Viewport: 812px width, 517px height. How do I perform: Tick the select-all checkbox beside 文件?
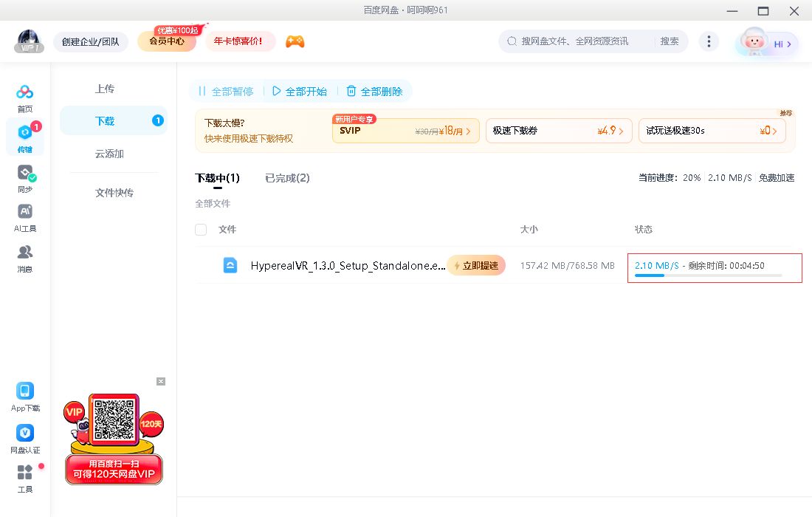(x=201, y=230)
